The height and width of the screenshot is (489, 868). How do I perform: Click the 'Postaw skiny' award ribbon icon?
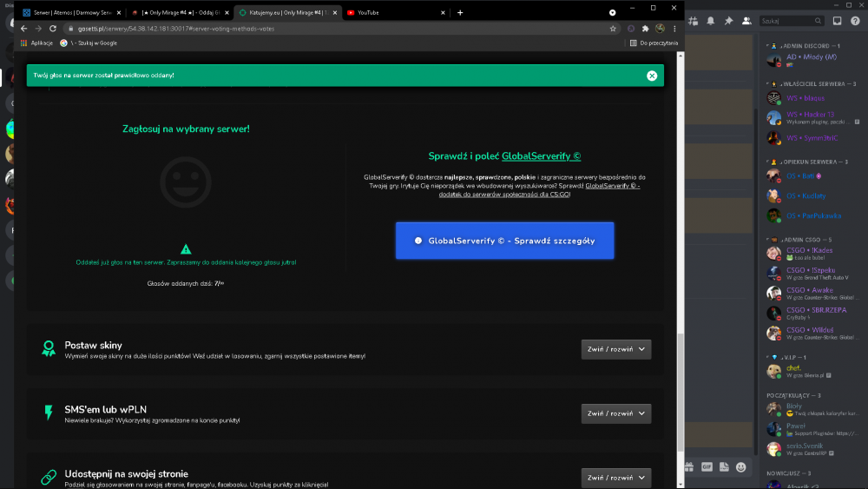point(49,349)
